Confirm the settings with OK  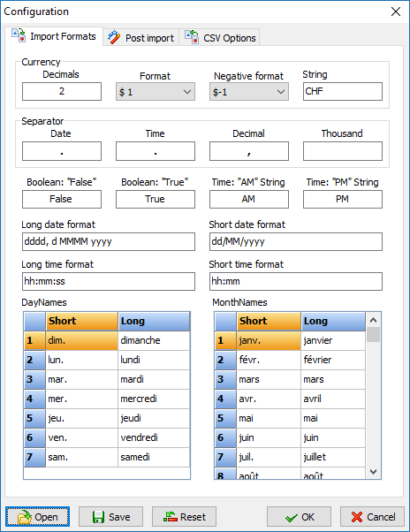[x=299, y=517]
